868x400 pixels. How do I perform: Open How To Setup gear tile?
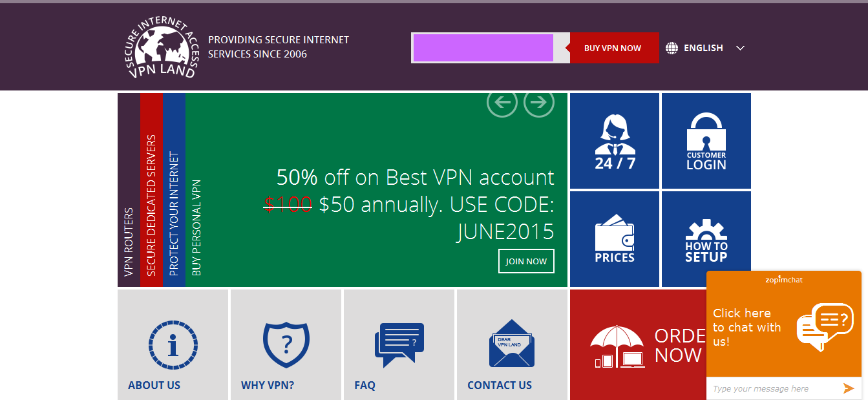click(706, 239)
